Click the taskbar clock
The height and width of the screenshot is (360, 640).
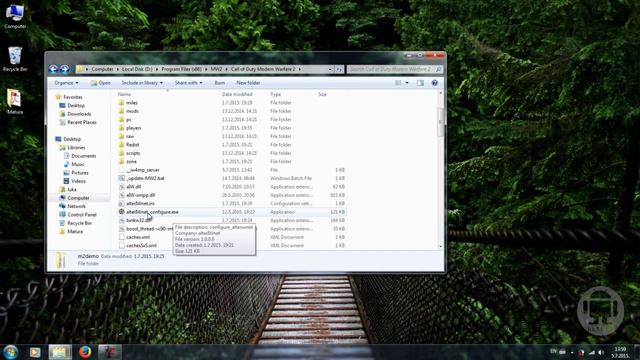pos(620,352)
